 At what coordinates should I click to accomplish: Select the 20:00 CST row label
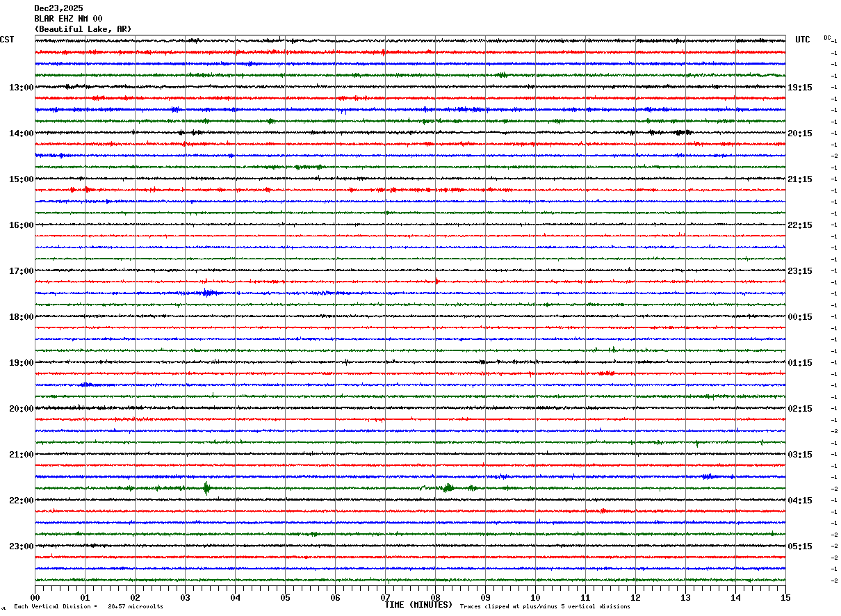21,409
